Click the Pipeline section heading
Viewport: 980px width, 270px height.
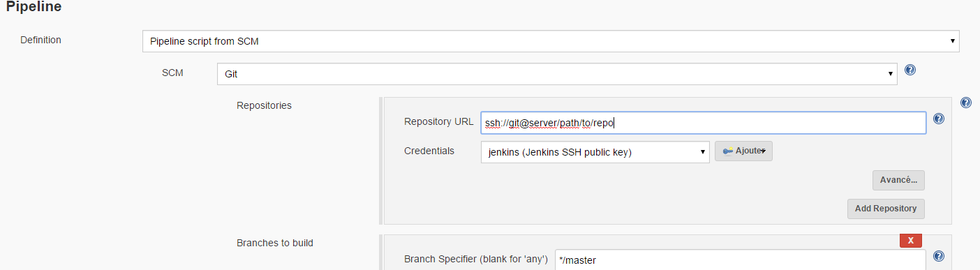(34, 8)
